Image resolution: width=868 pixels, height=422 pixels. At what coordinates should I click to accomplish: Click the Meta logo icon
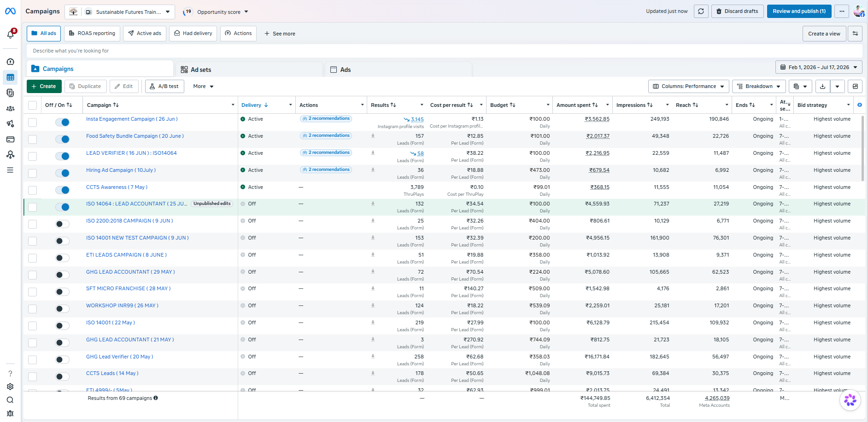click(11, 12)
